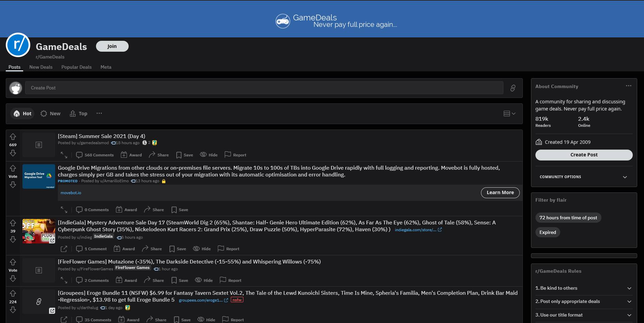This screenshot has width=644, height=323.
Task: Open u/gamedealsmod profile link
Action: pyautogui.click(x=93, y=143)
